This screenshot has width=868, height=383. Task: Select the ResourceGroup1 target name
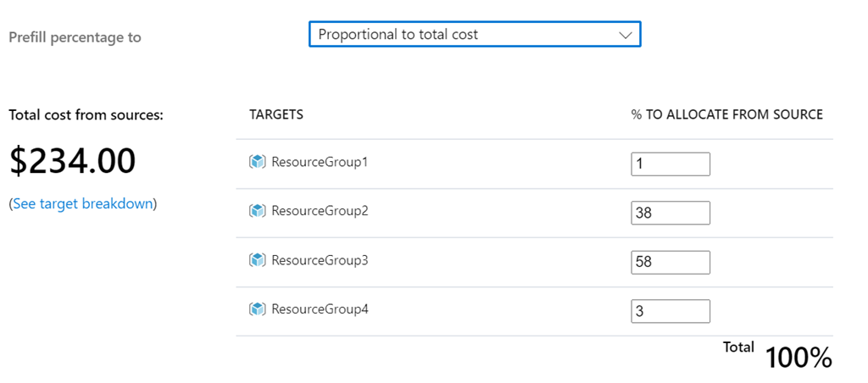pos(320,162)
